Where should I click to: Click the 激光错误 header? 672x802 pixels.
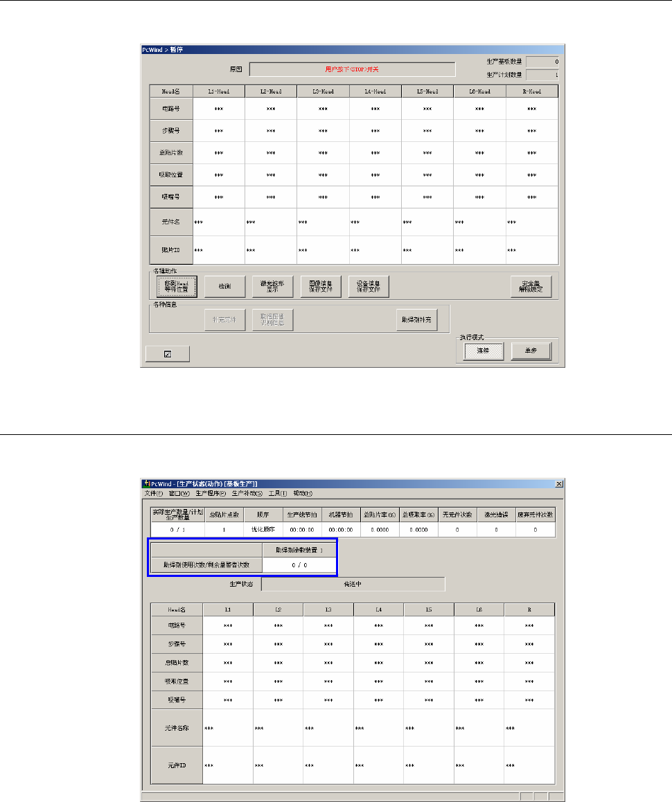coord(497,515)
